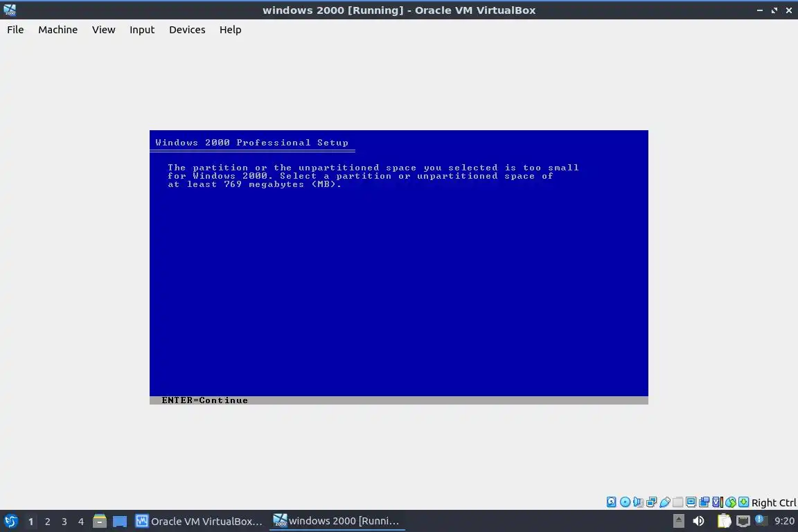Click the Windows 2000 Professional Setup heading
Viewport: 798px width, 532px height.
tap(252, 143)
